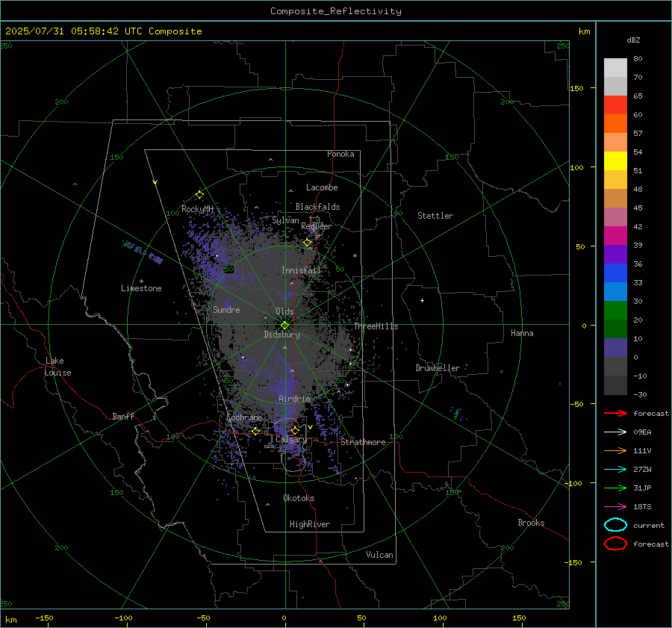Viewport: 672px width, 628px height.
Task: Click the red forecast ellipse legend icon
Action: pyautogui.click(x=615, y=544)
